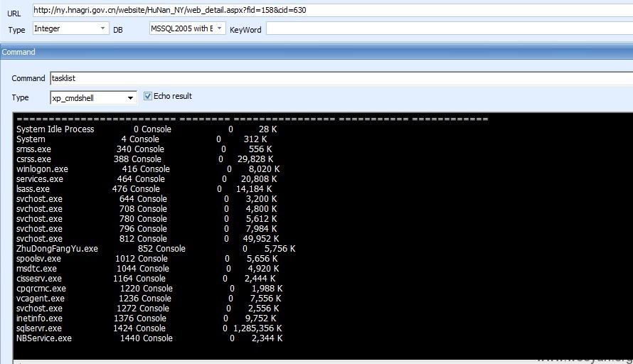
Task: Select the lsass.exe process row
Action: (x=144, y=189)
